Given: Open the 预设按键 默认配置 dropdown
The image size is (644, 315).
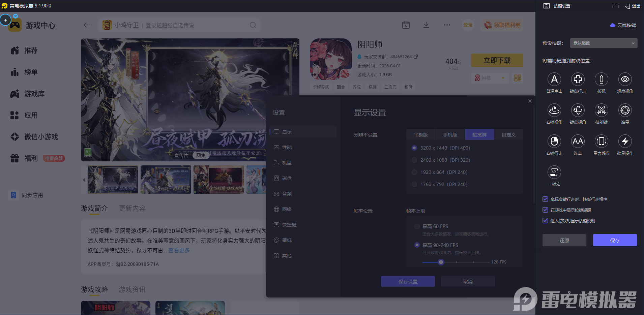Looking at the screenshot, I should point(604,43).
